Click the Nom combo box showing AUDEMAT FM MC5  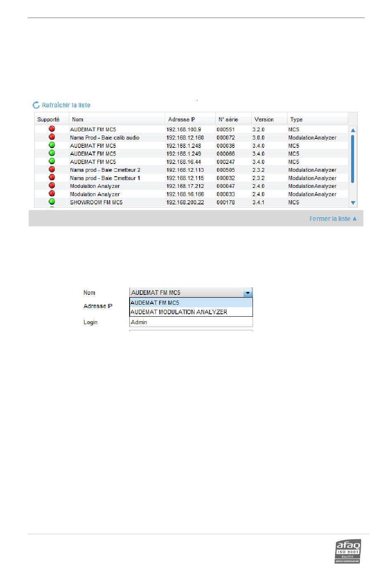coord(191,293)
